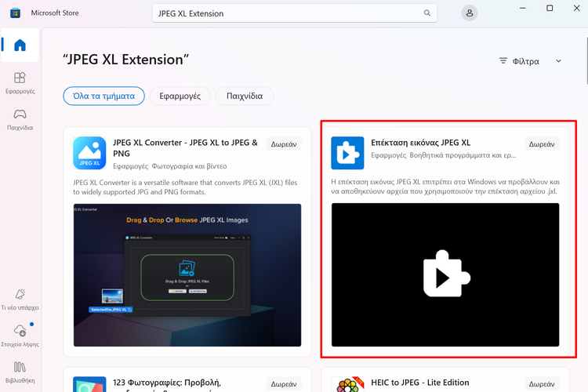
Task: Click the vertical scrollbar on the right
Action: point(586,61)
